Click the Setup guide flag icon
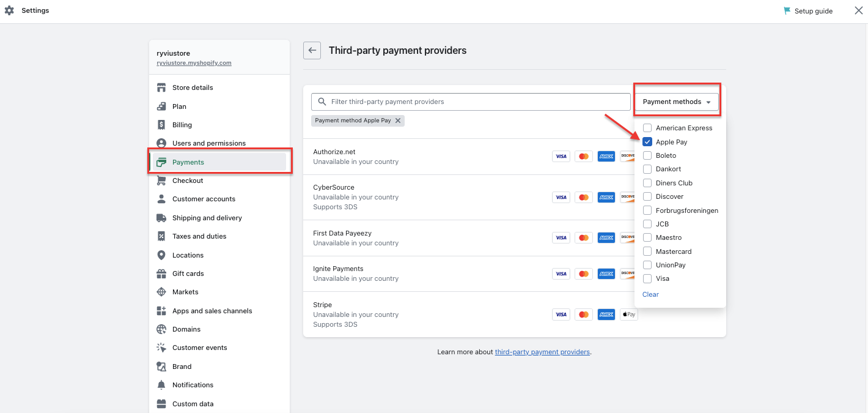The image size is (868, 413). click(787, 10)
